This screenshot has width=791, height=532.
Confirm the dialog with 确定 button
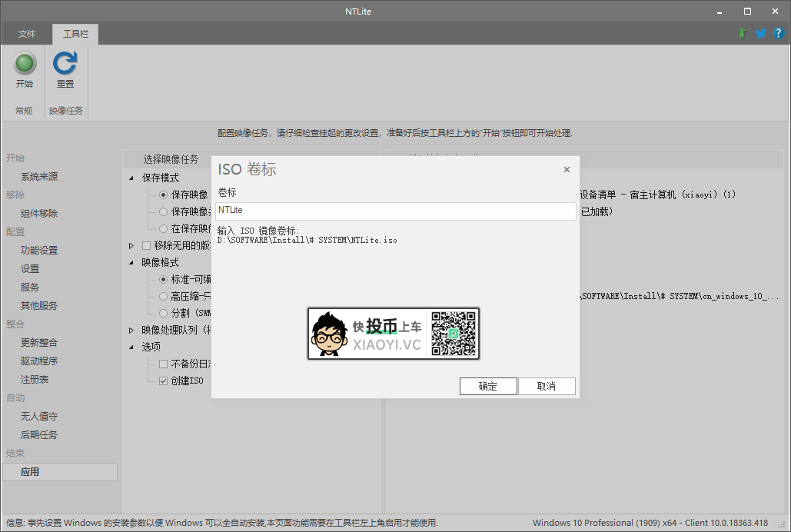(x=488, y=386)
